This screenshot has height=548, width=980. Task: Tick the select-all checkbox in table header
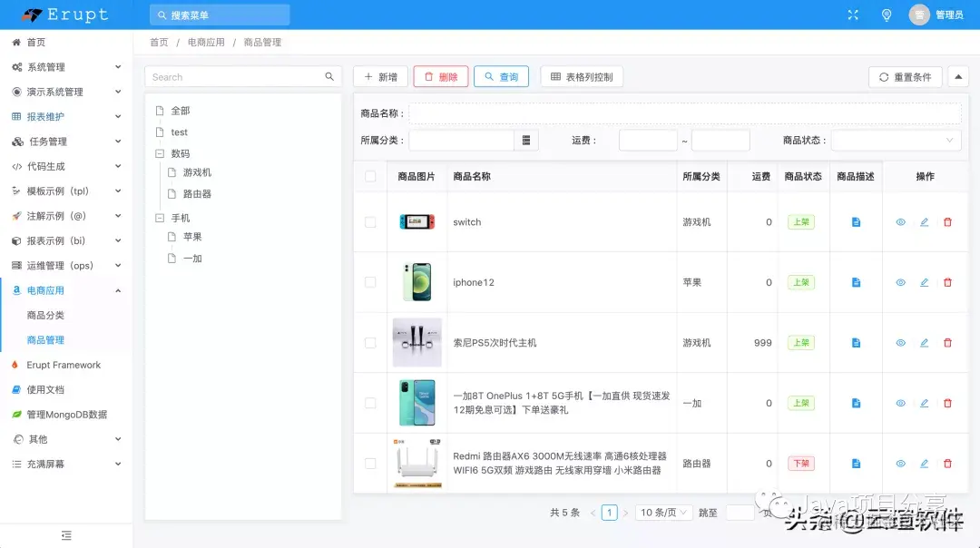tap(369, 176)
